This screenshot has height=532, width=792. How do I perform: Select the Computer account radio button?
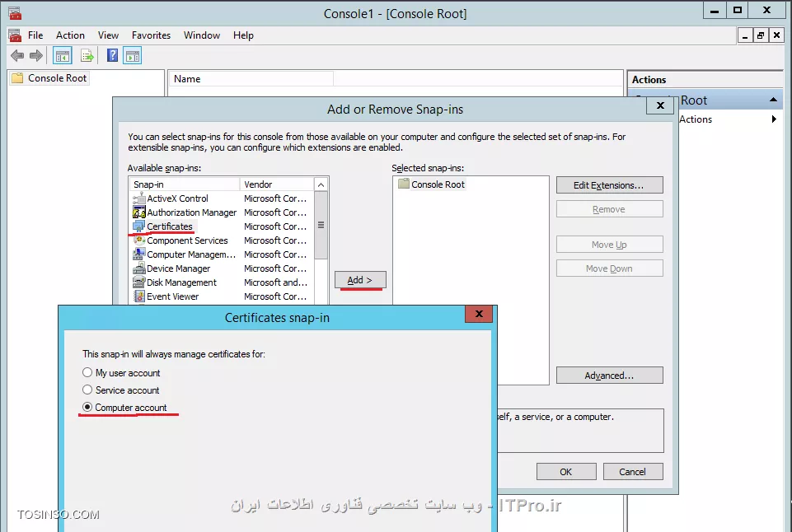click(x=87, y=407)
